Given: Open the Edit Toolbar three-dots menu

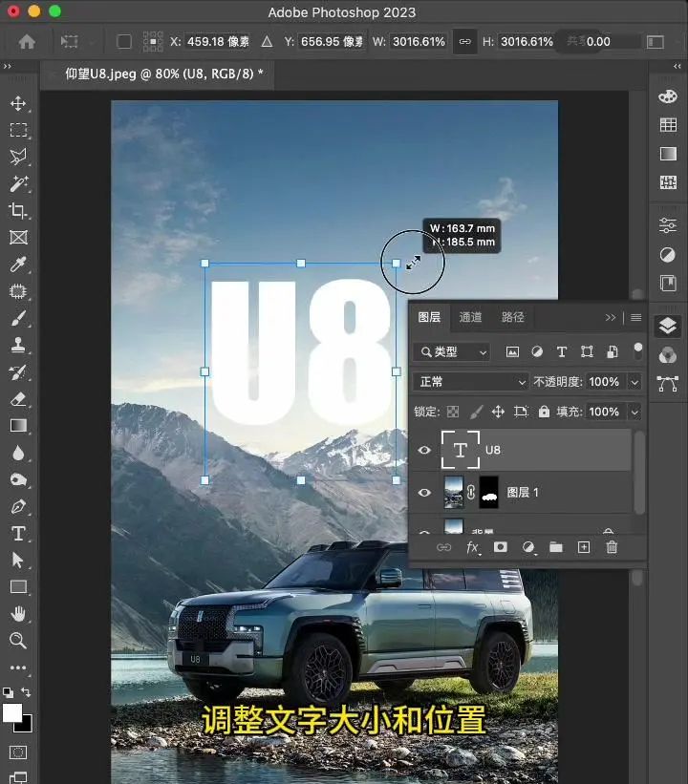Looking at the screenshot, I should [x=18, y=667].
